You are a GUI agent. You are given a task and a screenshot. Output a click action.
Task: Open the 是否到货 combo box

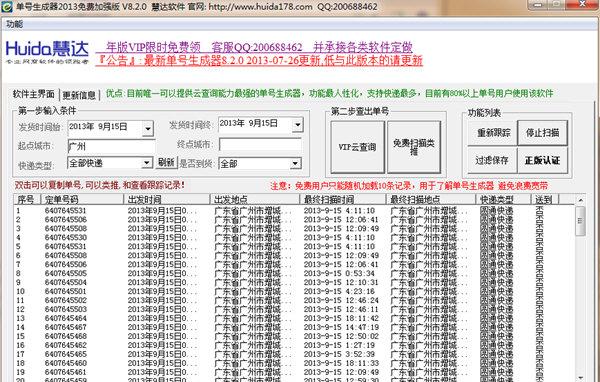(x=260, y=164)
